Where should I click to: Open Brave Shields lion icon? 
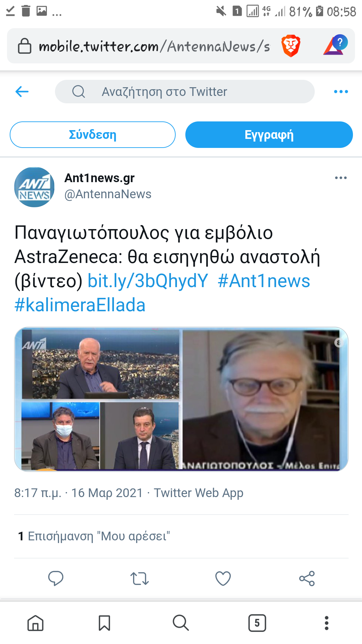pos(291,46)
